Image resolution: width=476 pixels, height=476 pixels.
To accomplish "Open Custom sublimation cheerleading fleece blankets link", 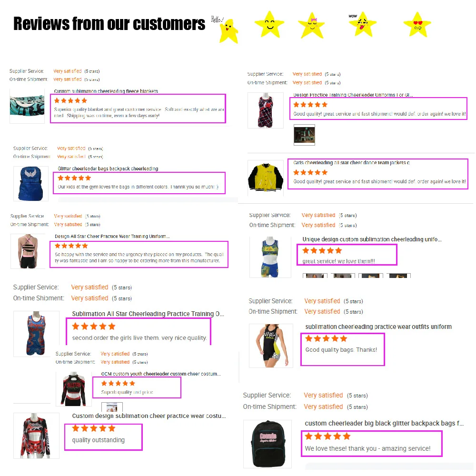I will tap(106, 91).
